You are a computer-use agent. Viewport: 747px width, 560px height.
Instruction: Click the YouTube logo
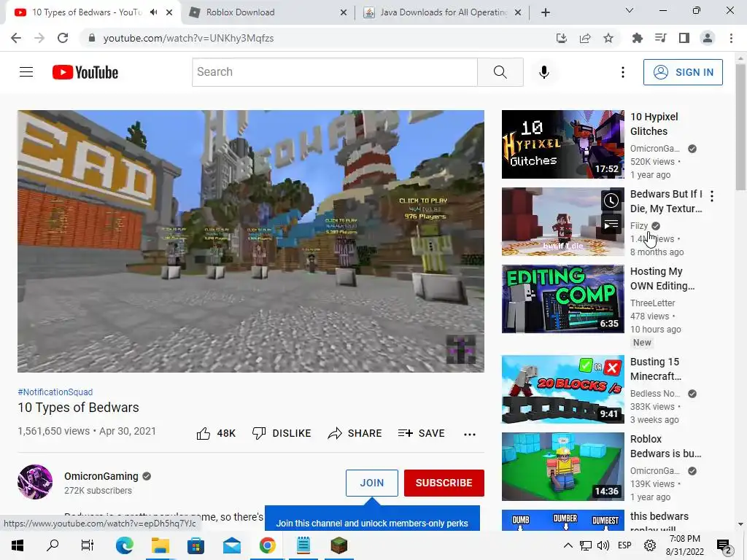click(85, 72)
